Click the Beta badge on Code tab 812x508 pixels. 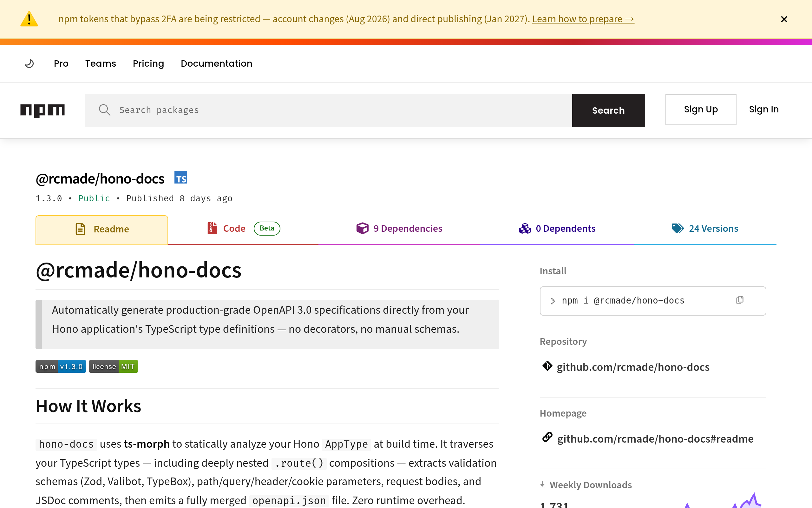click(x=267, y=229)
